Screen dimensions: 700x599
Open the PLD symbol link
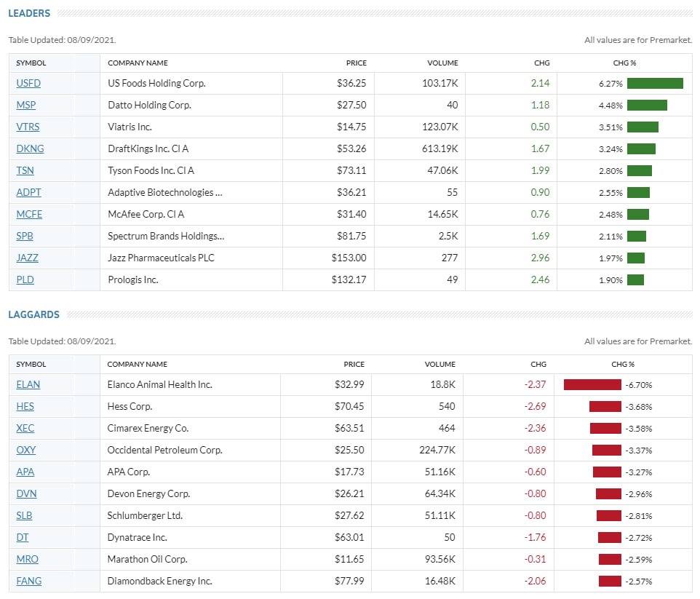click(25, 280)
